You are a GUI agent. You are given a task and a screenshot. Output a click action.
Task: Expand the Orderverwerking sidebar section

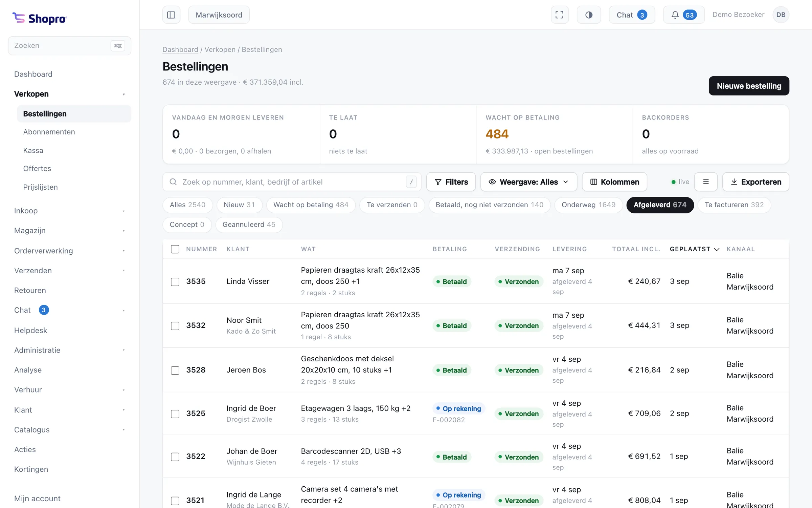(x=70, y=251)
